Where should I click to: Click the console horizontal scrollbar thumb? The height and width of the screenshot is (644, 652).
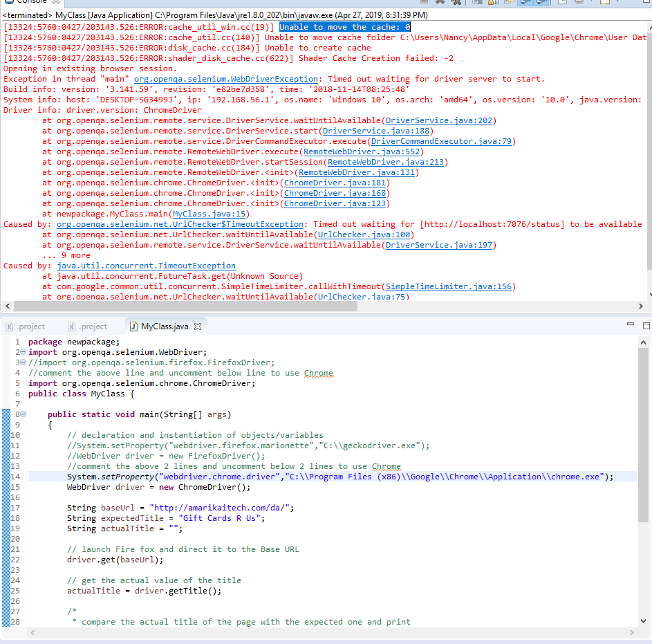[185, 306]
